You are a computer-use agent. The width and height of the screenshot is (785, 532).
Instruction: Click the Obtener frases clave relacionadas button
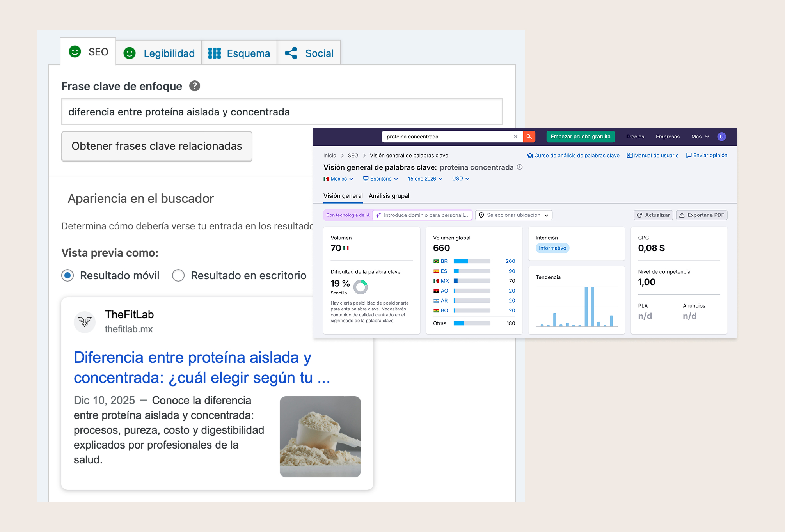tap(156, 146)
